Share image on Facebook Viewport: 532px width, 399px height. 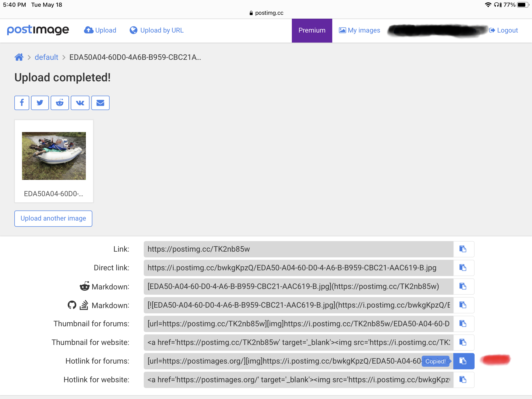[x=22, y=103]
